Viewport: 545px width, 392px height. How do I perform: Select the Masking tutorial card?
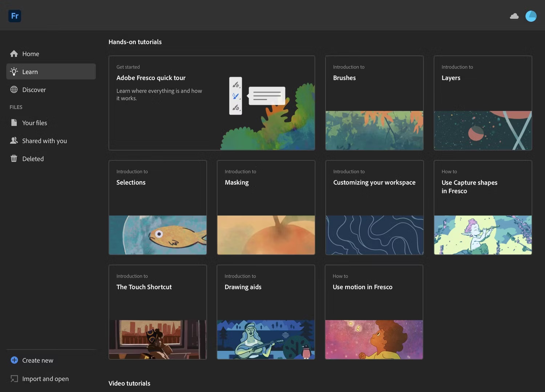(266, 207)
